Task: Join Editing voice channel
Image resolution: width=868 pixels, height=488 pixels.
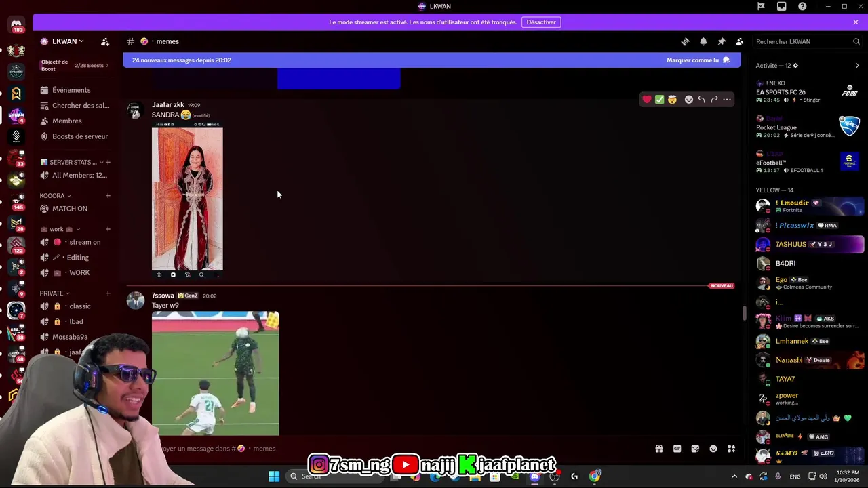Action: [x=75, y=258]
